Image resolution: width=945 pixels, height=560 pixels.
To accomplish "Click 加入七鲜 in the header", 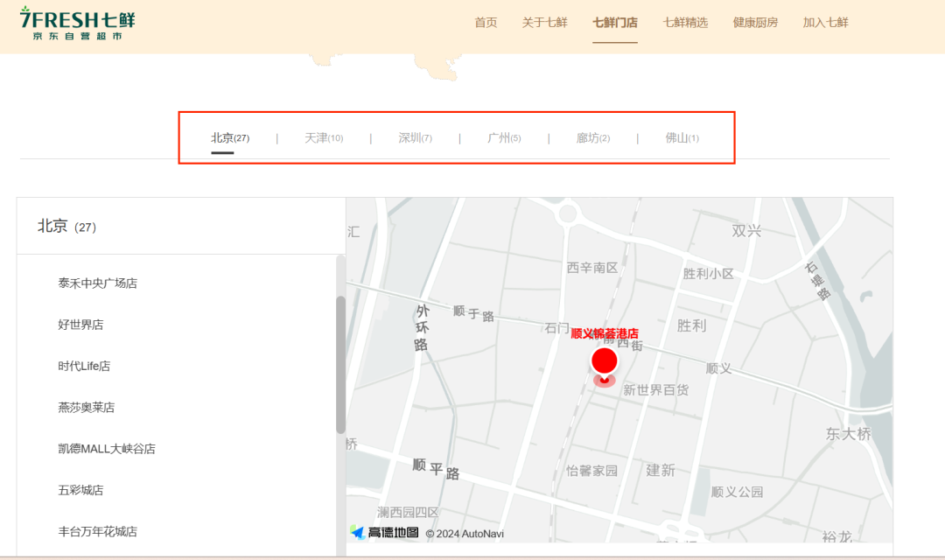I will click(825, 23).
